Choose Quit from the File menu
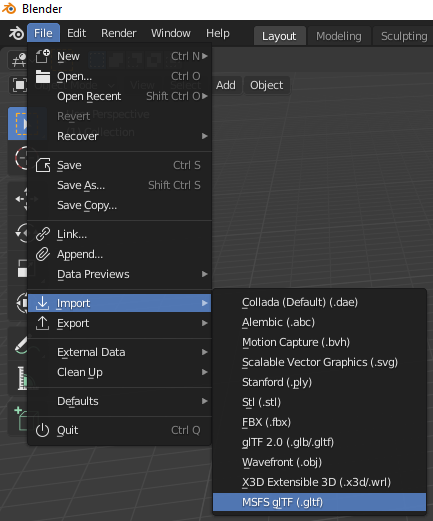This screenshot has width=433, height=521. 120,430
